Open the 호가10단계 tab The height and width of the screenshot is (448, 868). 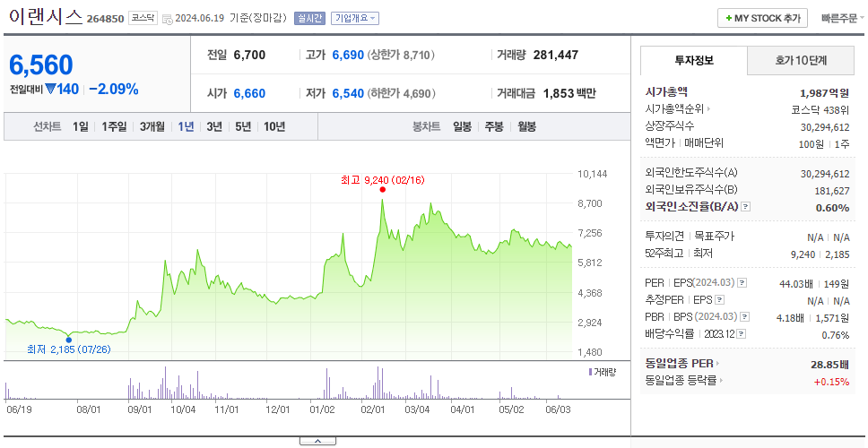(x=801, y=60)
